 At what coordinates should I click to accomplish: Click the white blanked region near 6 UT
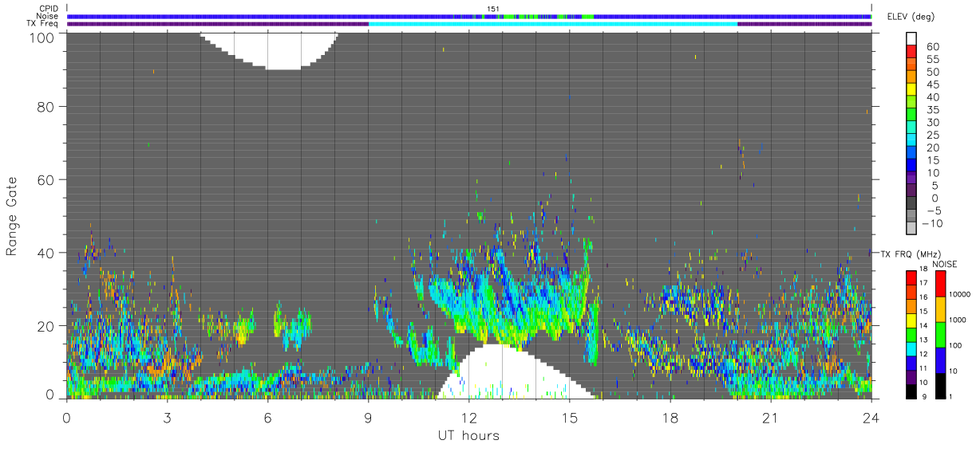point(268,50)
